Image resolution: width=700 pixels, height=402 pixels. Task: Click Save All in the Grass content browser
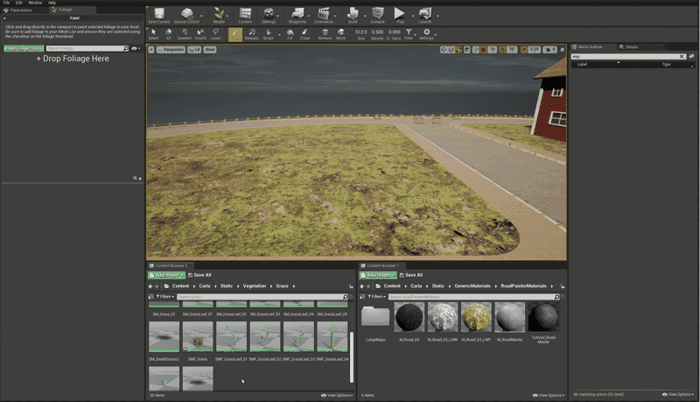[201, 275]
